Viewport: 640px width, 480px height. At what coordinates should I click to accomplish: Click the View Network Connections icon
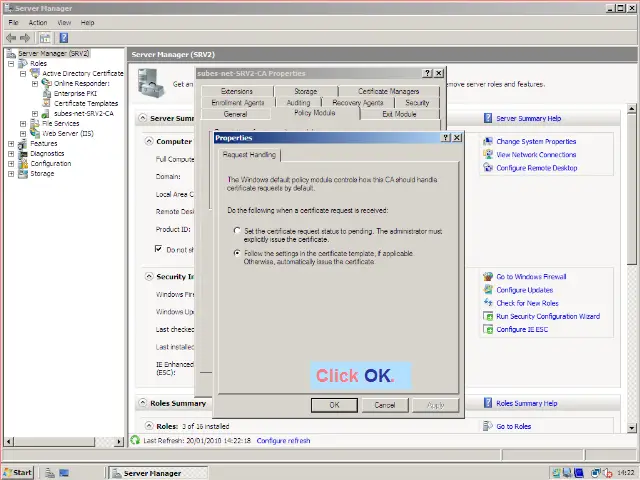[x=488, y=154]
